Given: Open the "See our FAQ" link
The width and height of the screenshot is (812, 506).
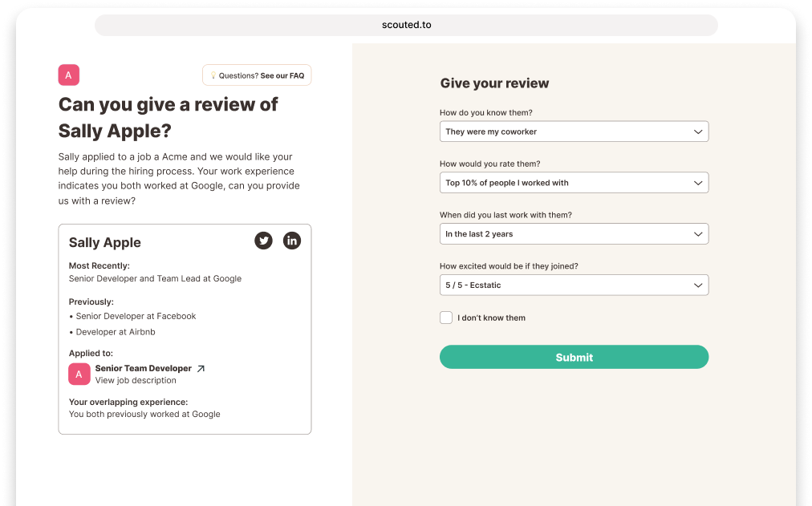Looking at the screenshot, I should (x=282, y=76).
